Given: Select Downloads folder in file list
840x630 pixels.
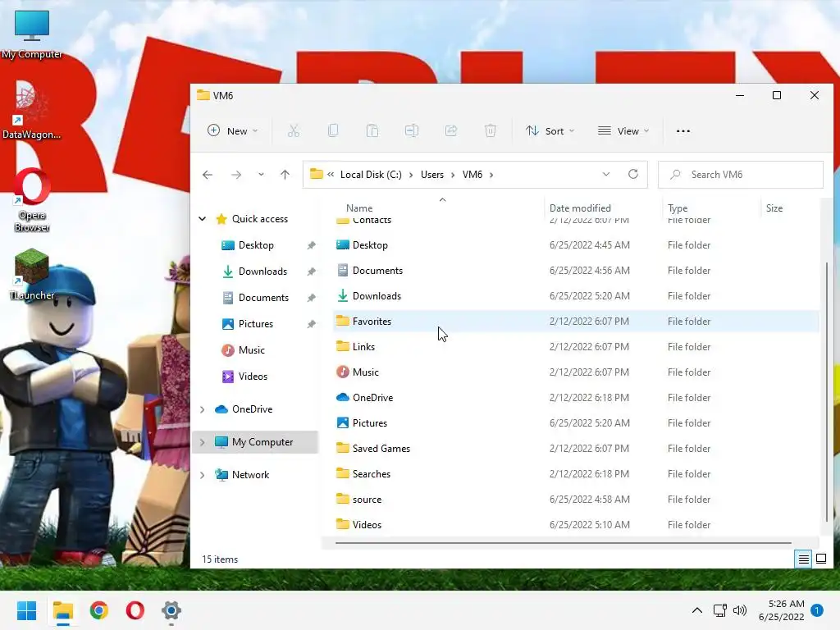Looking at the screenshot, I should (x=377, y=296).
